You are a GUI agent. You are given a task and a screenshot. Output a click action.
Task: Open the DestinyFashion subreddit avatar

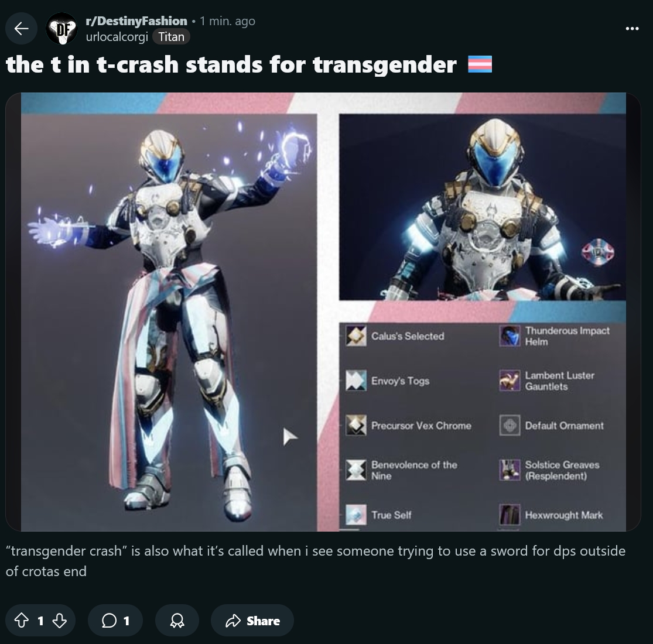(x=61, y=28)
